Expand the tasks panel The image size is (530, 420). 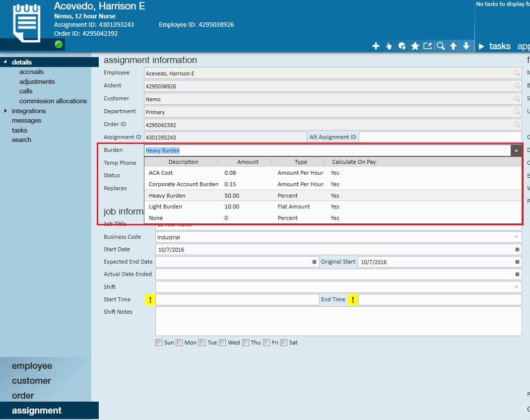pyautogui.click(x=481, y=46)
